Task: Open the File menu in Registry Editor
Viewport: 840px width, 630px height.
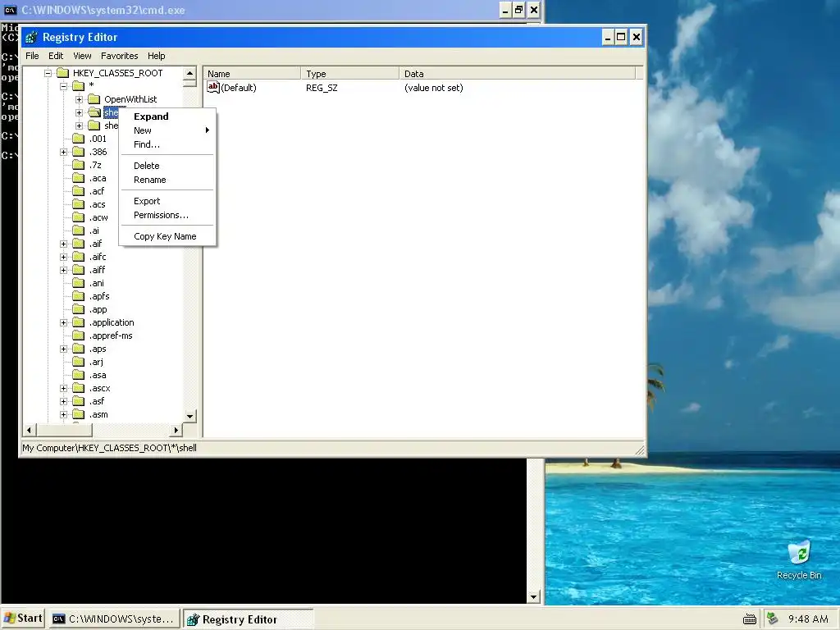Action: (32, 56)
